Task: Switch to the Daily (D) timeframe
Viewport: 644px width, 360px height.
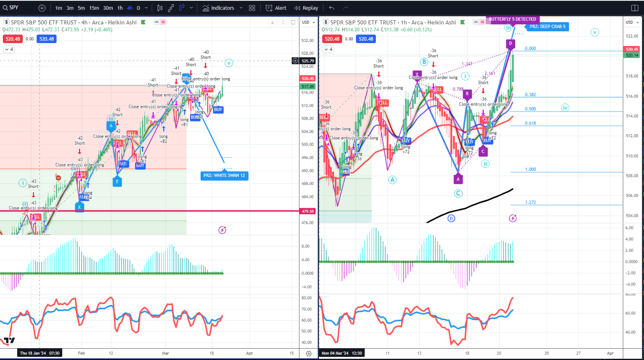Action: pyautogui.click(x=138, y=8)
